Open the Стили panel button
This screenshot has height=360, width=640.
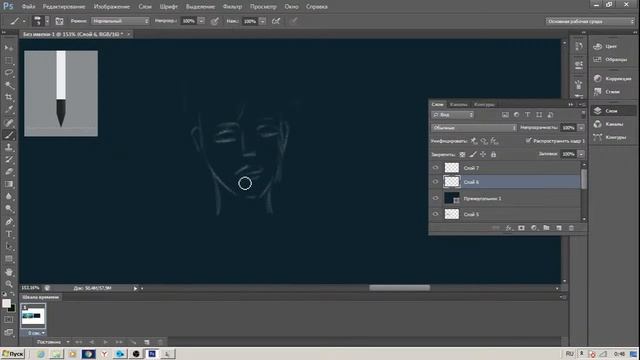pos(612,91)
